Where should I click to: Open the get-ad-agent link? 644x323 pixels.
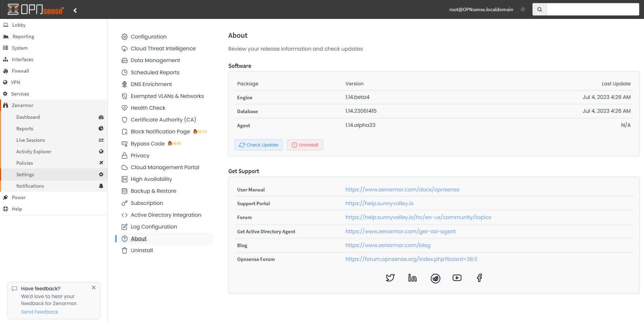(x=400, y=232)
